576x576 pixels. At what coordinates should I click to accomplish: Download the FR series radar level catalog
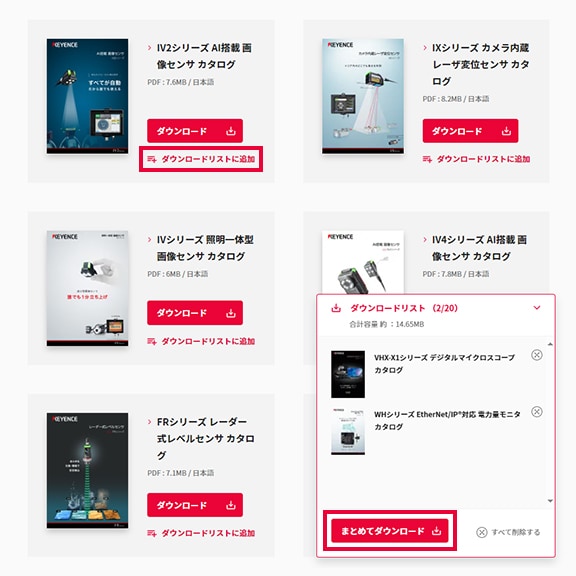(195, 505)
